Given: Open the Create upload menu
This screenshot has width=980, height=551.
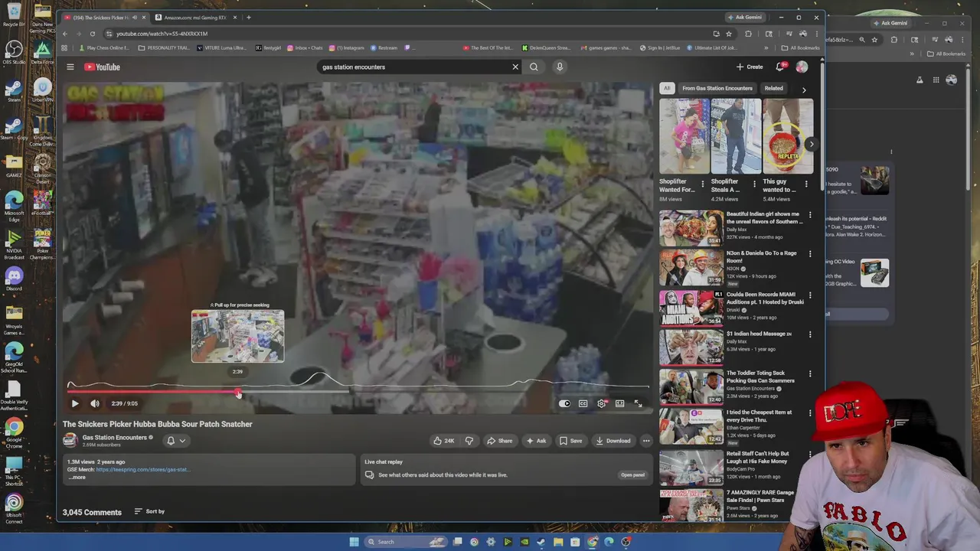Looking at the screenshot, I should pyautogui.click(x=750, y=67).
